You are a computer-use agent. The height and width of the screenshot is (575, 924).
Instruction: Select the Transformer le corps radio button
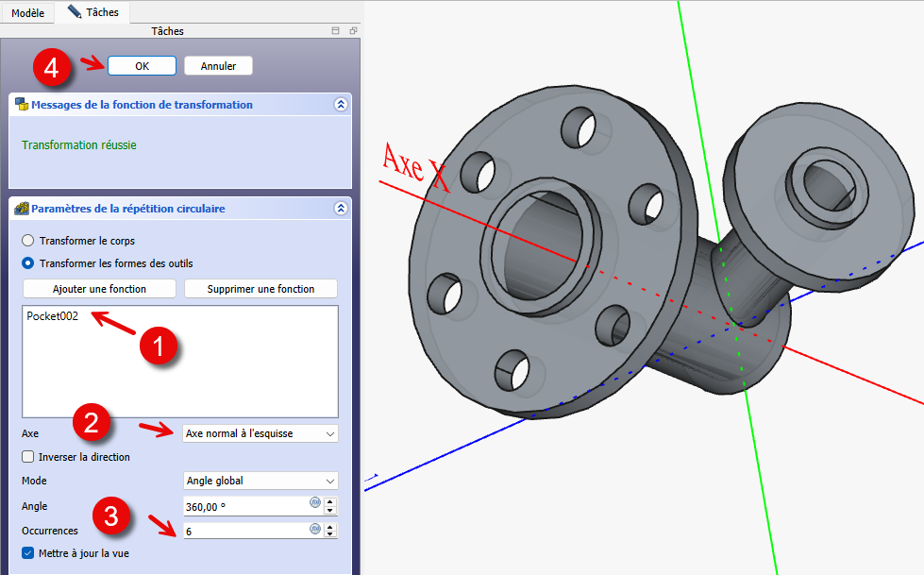click(28, 241)
